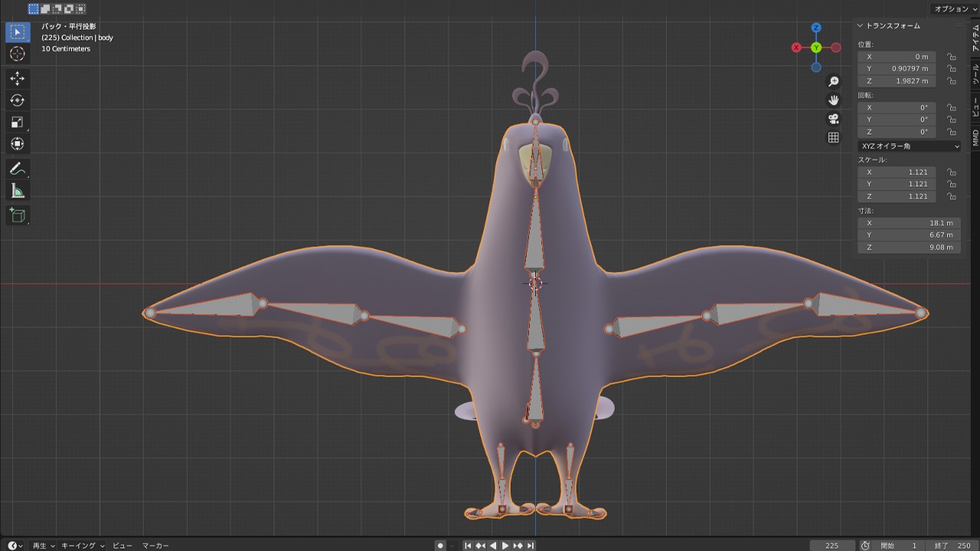The image size is (980, 551).
Task: Switch perspective/orthographic grid icon
Action: tap(834, 138)
